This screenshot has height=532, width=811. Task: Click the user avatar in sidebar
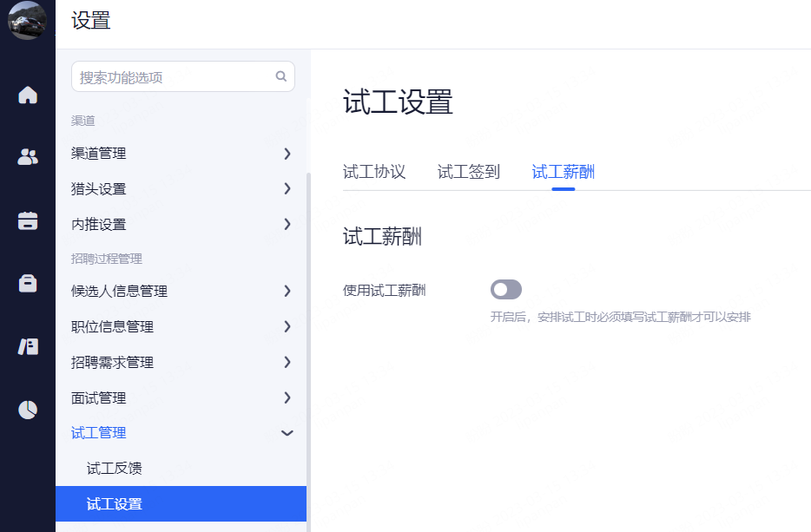coord(27,21)
